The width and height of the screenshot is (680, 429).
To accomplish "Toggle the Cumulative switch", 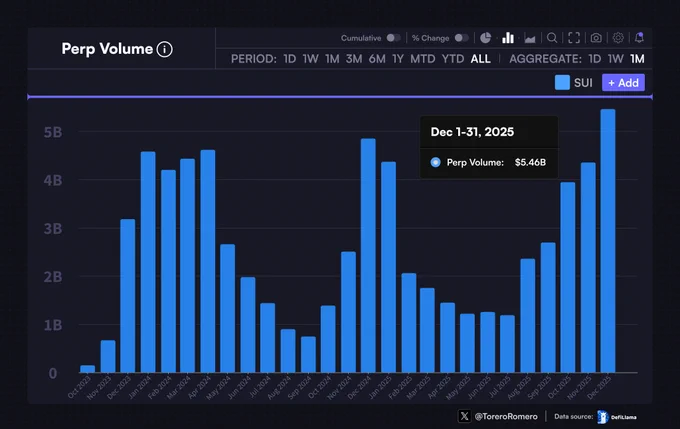I will coord(394,38).
